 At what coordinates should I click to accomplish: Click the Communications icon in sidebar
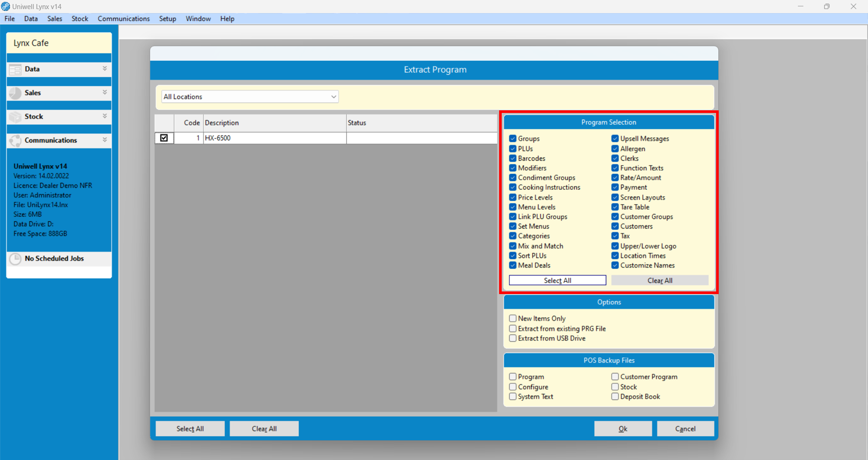click(15, 140)
